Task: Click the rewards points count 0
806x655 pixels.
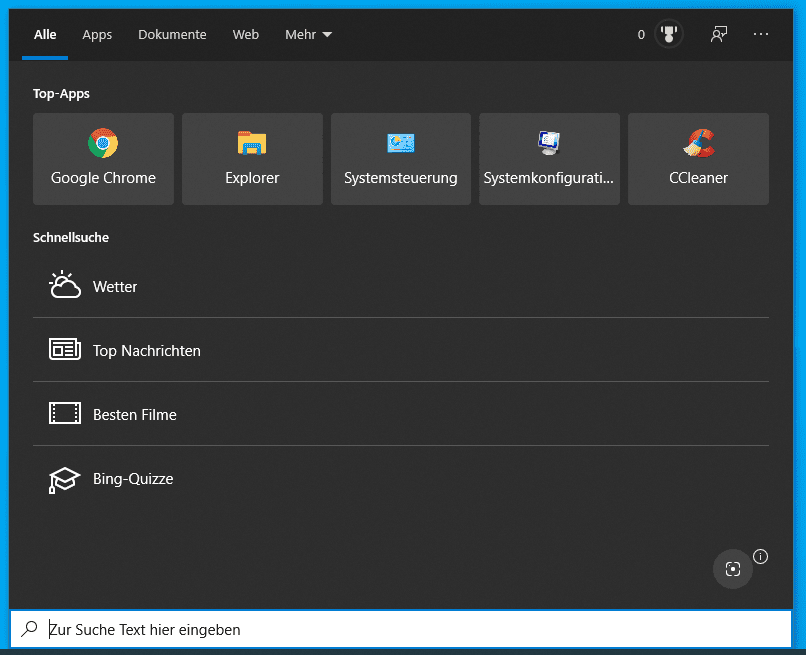Action: (x=641, y=34)
